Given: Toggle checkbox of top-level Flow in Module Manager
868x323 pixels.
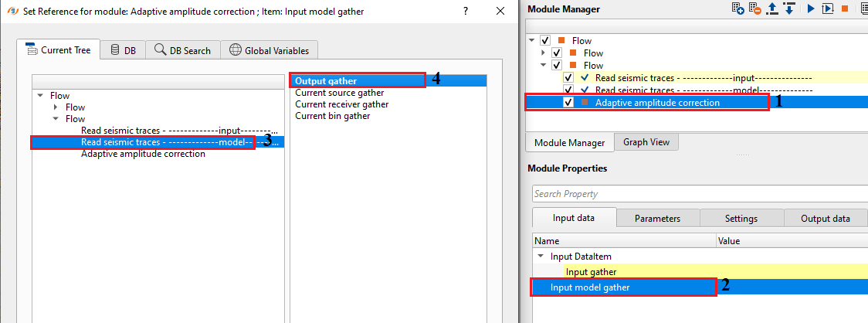Looking at the screenshot, I should click(x=546, y=40).
